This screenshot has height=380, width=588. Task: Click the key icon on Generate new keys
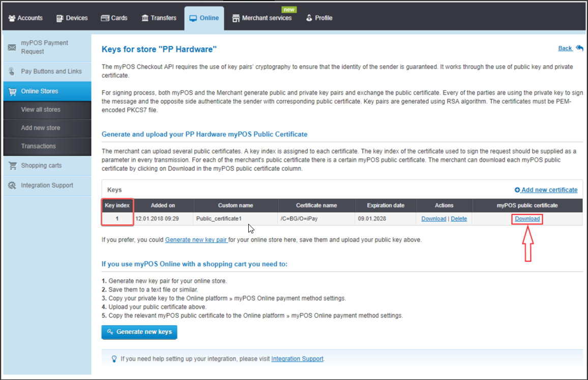[110, 332]
